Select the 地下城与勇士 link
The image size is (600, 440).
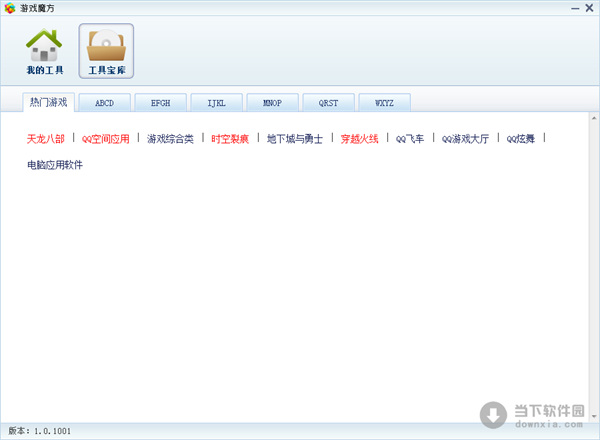295,139
